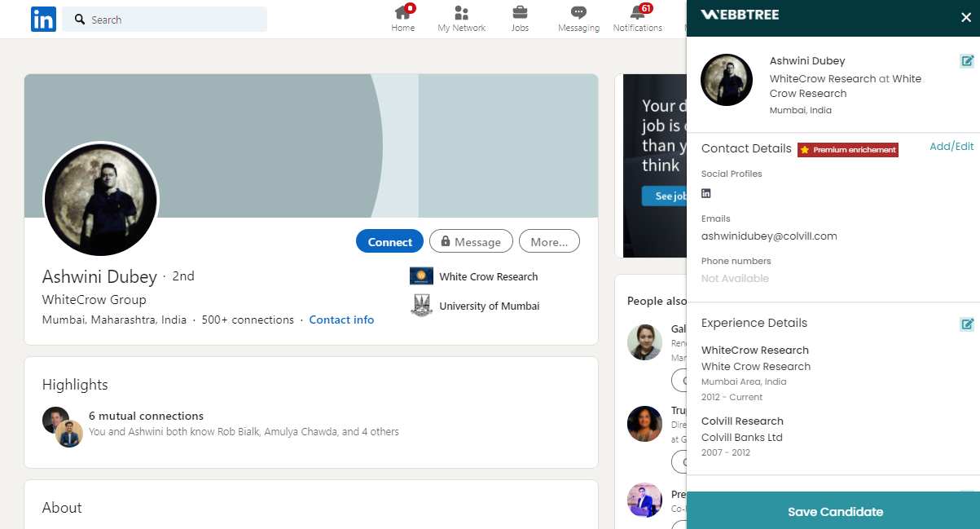Image resolution: width=980 pixels, height=529 pixels.
Task: Click the '2007 - 2012' date range
Action: tap(725, 453)
